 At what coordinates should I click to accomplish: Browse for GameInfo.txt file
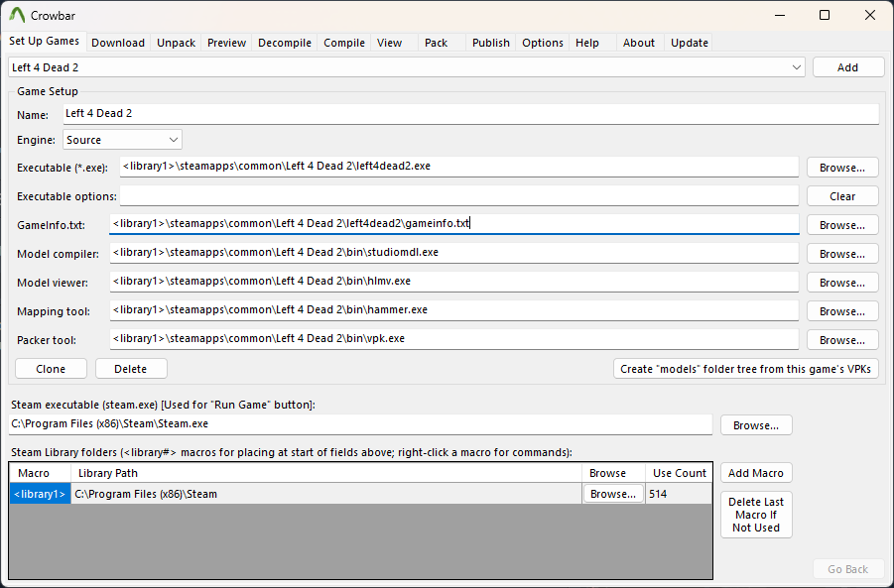(842, 225)
